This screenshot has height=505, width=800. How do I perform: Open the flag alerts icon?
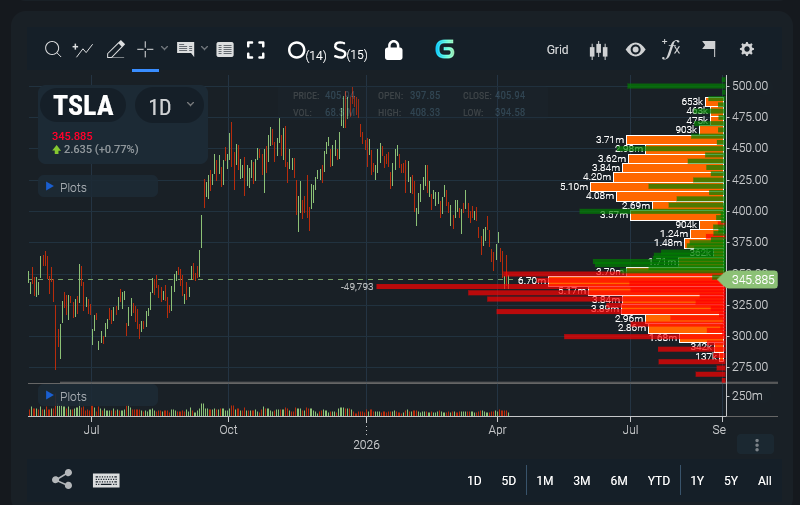[709, 49]
